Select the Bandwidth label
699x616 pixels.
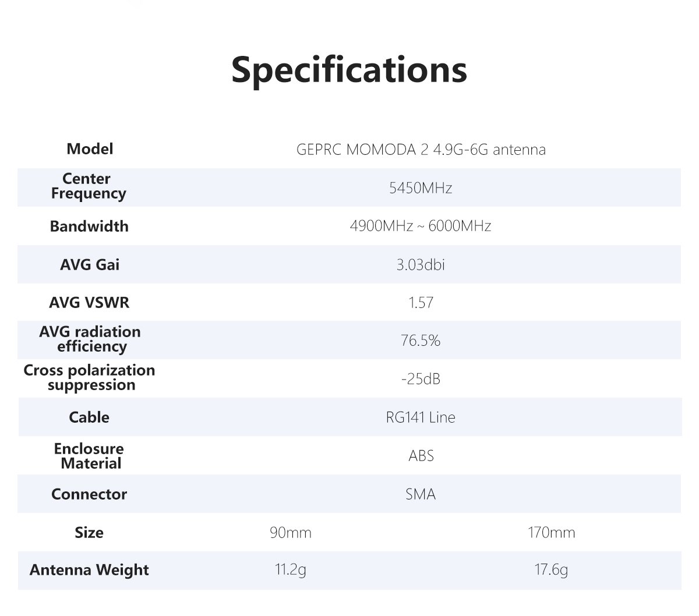pos(89,226)
